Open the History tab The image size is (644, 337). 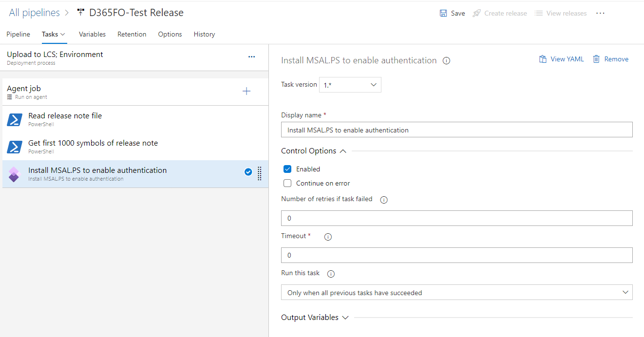click(204, 34)
